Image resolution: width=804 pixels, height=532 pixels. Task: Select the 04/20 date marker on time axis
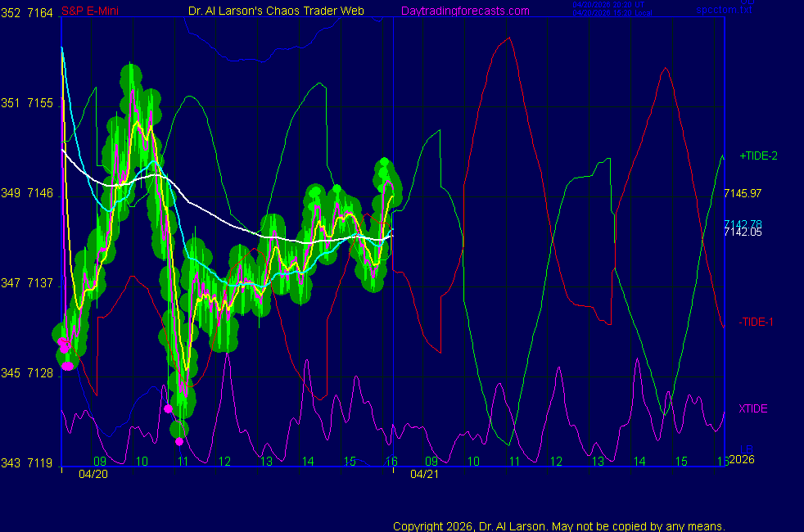click(92, 473)
